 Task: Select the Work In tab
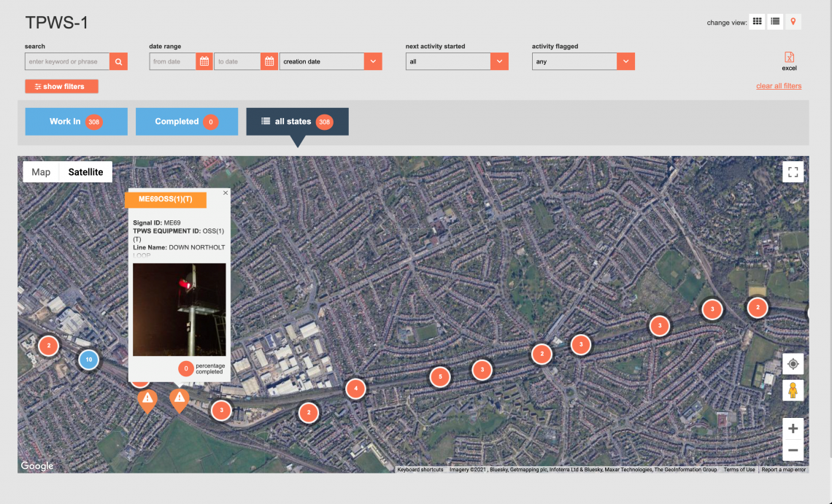76,122
